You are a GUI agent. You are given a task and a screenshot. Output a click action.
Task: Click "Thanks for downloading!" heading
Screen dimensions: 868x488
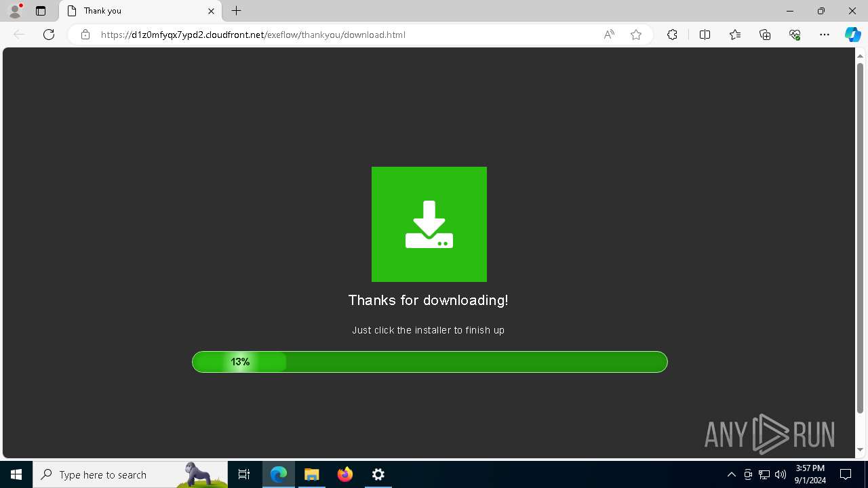tap(428, 300)
